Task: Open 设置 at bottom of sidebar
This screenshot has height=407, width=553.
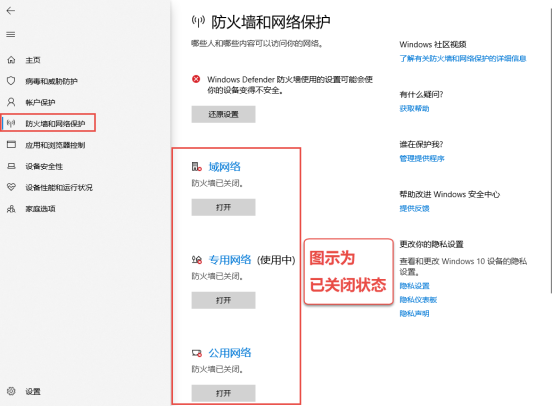Action: pyautogui.click(x=33, y=391)
